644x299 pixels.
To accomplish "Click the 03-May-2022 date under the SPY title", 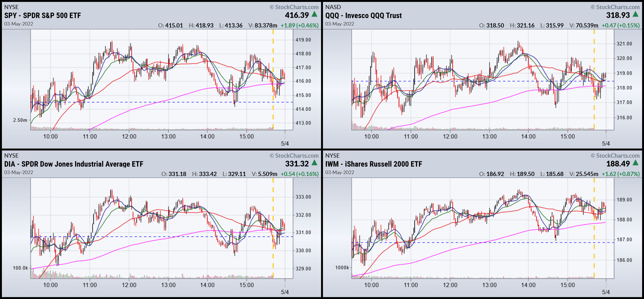I will coord(18,24).
